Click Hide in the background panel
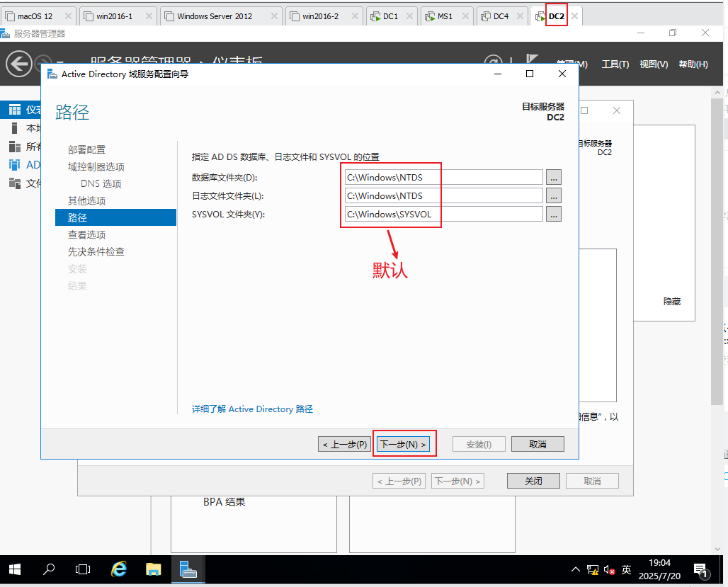The height and width of the screenshot is (587, 728). point(672,302)
